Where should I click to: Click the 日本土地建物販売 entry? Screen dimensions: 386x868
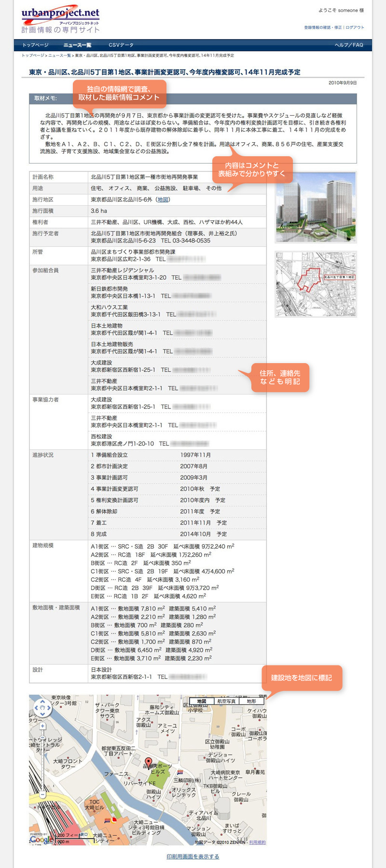point(112,344)
